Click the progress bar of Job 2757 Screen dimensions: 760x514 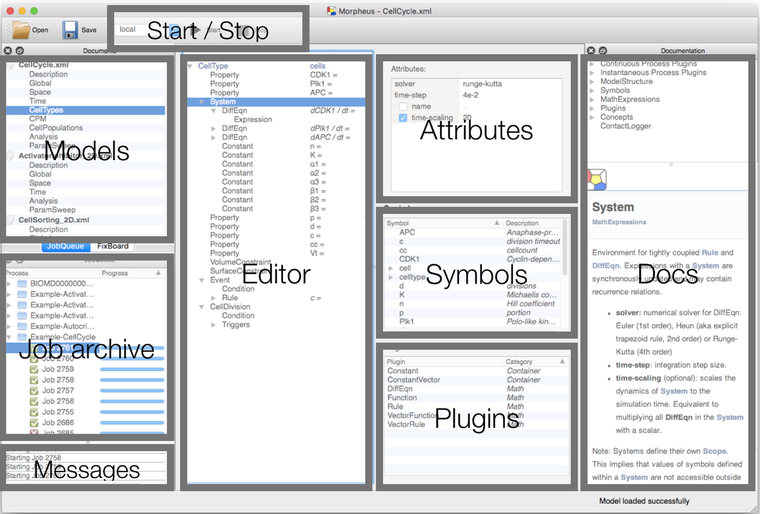tap(130, 391)
